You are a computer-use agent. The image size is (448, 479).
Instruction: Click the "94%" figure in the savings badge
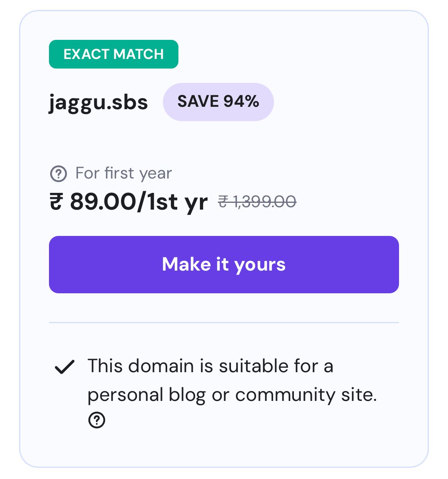click(x=241, y=102)
